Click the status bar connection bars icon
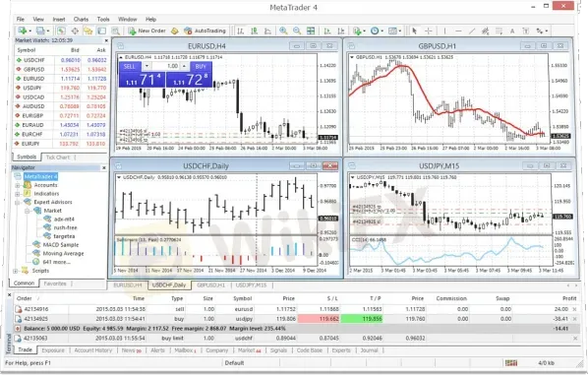The image size is (588, 378). 511,363
